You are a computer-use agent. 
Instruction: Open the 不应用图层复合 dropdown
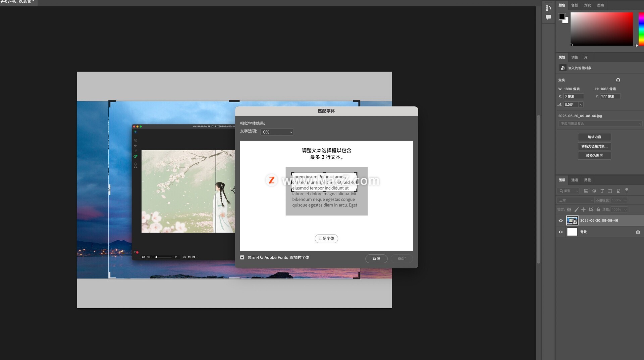600,124
